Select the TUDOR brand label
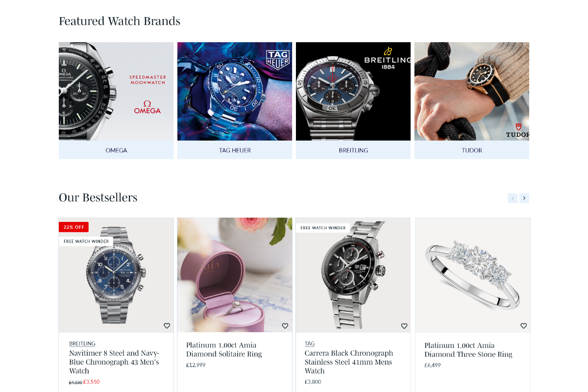 [472, 150]
